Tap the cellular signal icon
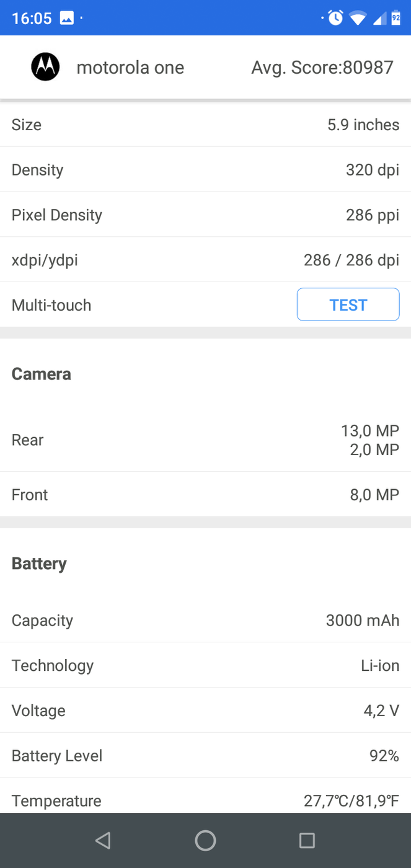Viewport: 411px width, 868px height. tap(379, 17)
